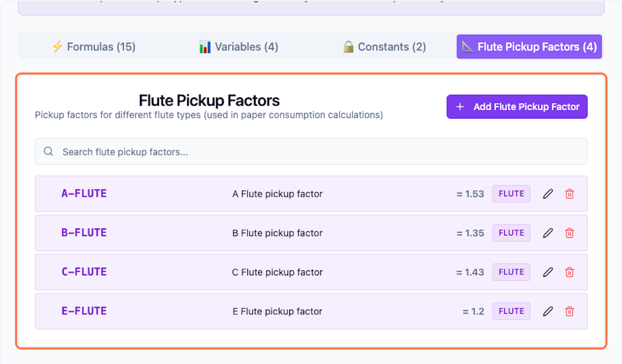Click the magnifying glass search icon

[x=48, y=151]
